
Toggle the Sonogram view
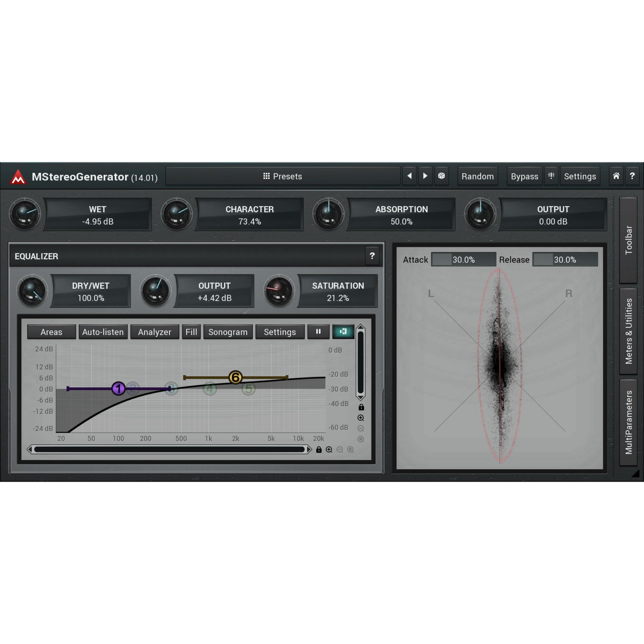tap(228, 332)
